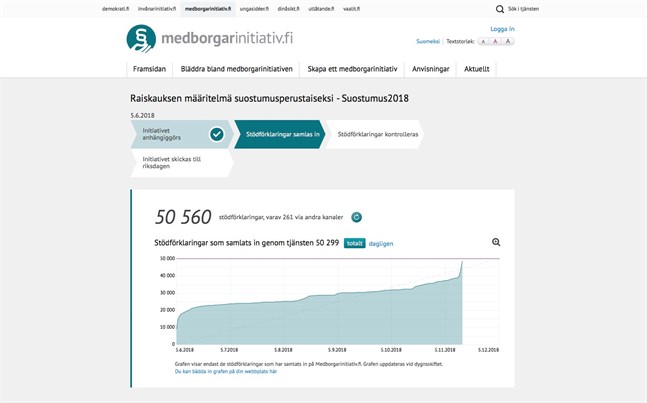
Task: Click the 50 000 y-axis label
Action: [167, 259]
